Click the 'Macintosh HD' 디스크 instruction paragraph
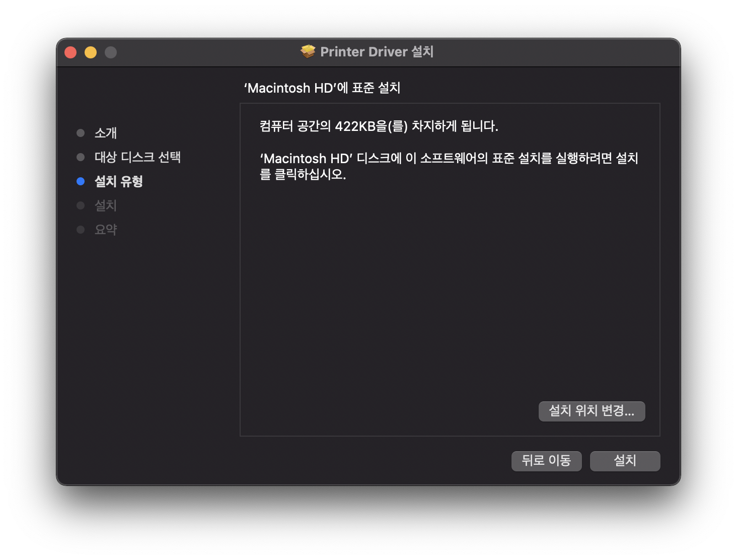The image size is (737, 560). click(449, 166)
